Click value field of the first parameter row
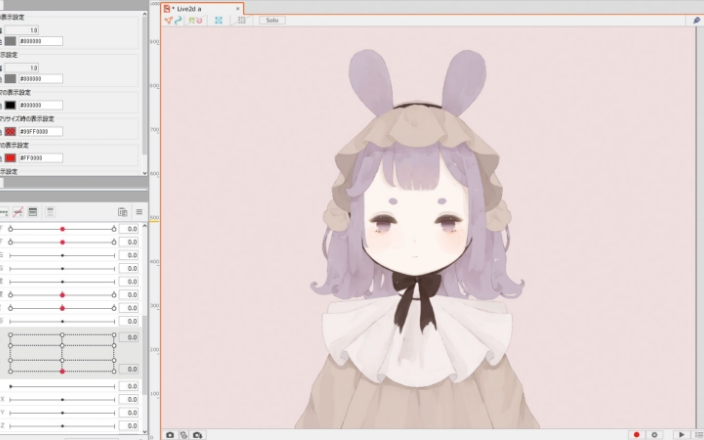This screenshot has height=440, width=704. [128, 229]
